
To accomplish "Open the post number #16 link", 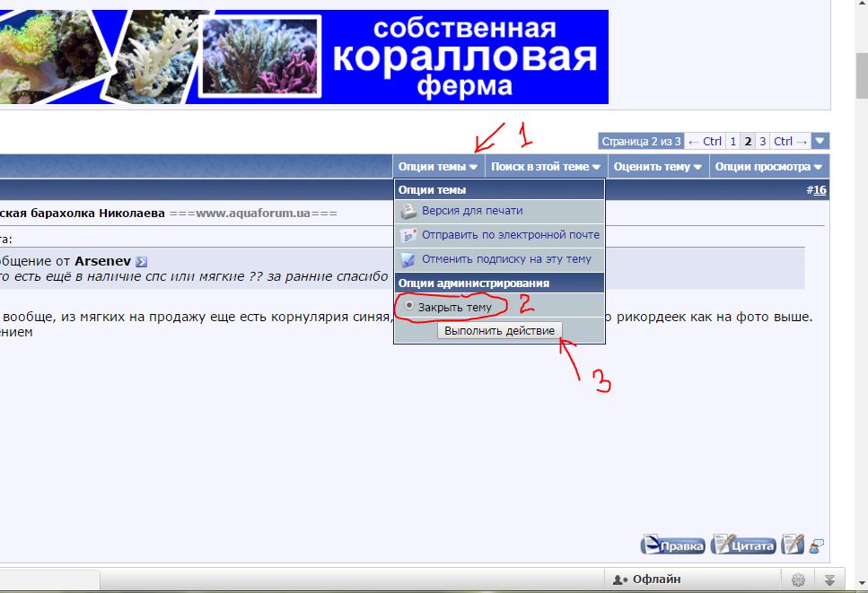I will click(820, 190).
